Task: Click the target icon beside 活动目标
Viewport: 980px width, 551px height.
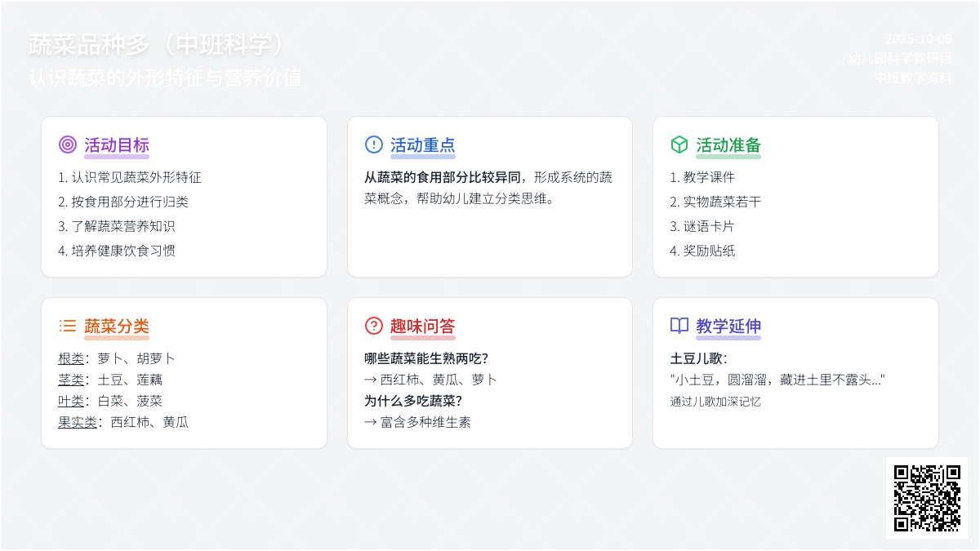Action: 68,144
